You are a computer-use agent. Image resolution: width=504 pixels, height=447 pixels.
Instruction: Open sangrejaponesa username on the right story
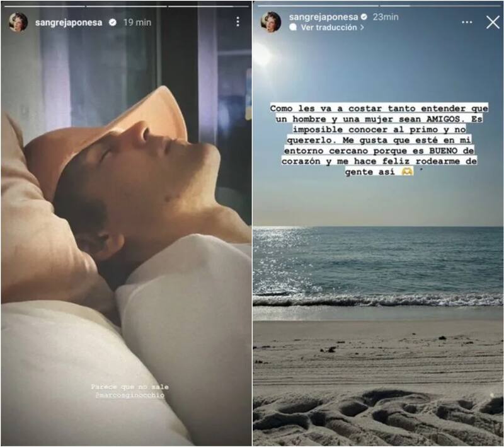(x=323, y=17)
